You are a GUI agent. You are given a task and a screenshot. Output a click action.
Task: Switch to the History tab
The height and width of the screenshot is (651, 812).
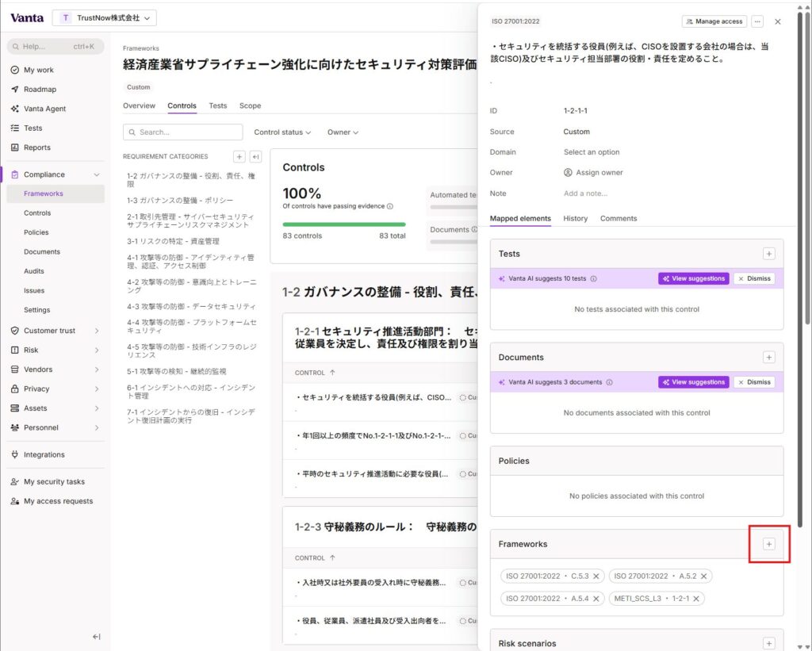pyautogui.click(x=575, y=219)
